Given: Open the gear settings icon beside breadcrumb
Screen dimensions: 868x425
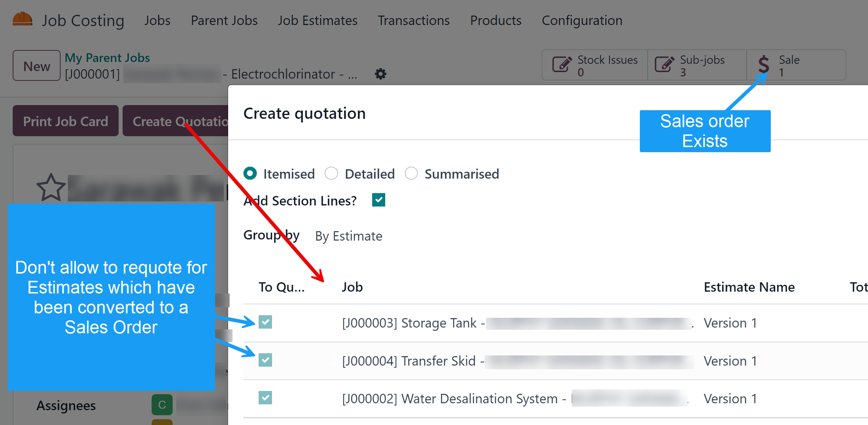Looking at the screenshot, I should (380, 74).
